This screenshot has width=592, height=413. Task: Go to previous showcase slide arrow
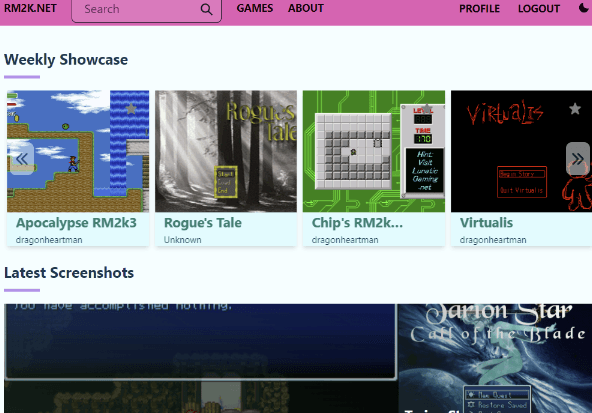click(x=22, y=159)
